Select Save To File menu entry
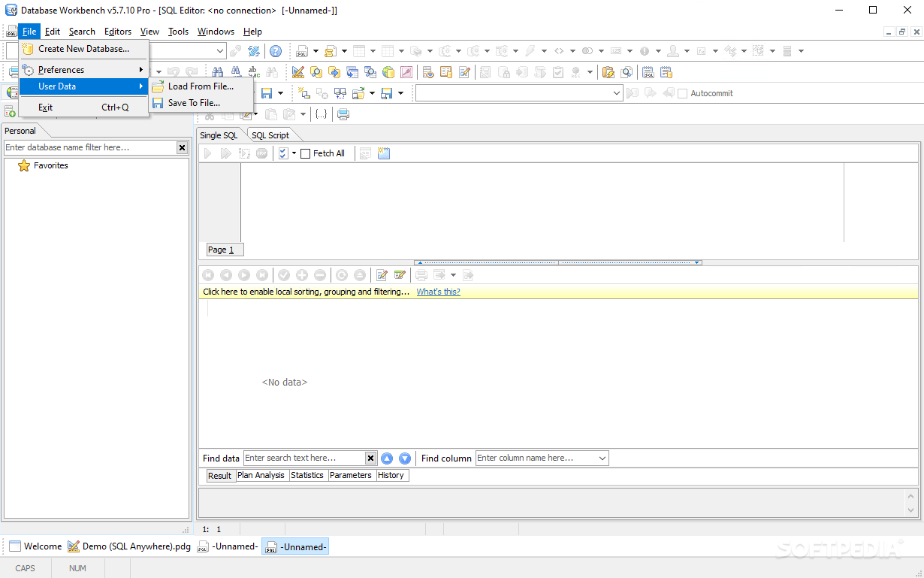The height and width of the screenshot is (578, 924). pyautogui.click(x=201, y=103)
